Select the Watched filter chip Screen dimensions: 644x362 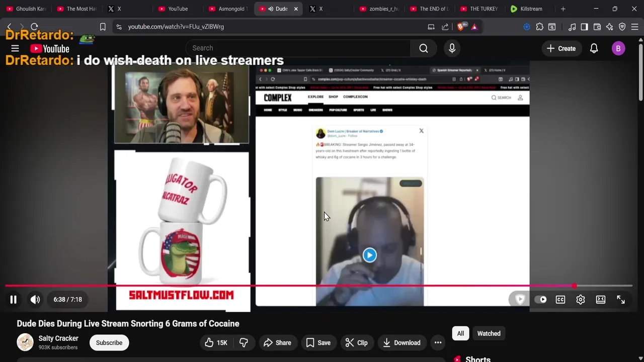489,333
